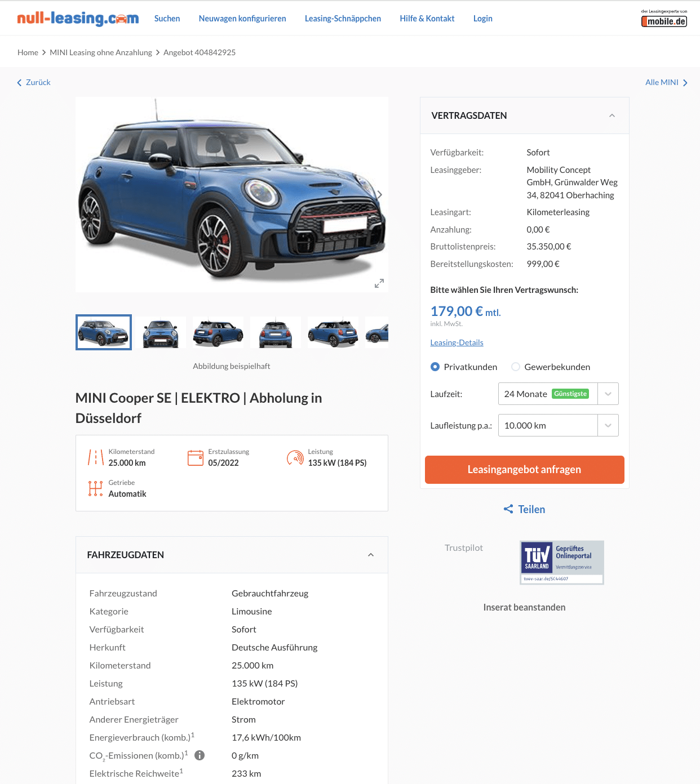Screen dimensions: 700x784
Task: Open the Leasing-Schnäppchen menu item
Action: (343, 19)
